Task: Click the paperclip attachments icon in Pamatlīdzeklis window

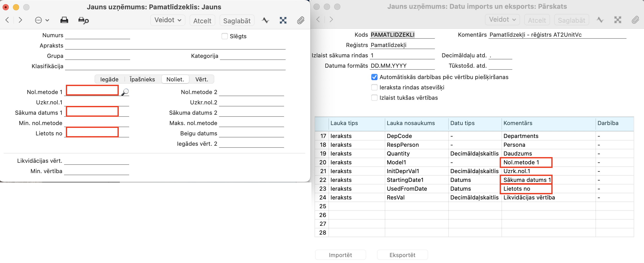Action: click(301, 20)
